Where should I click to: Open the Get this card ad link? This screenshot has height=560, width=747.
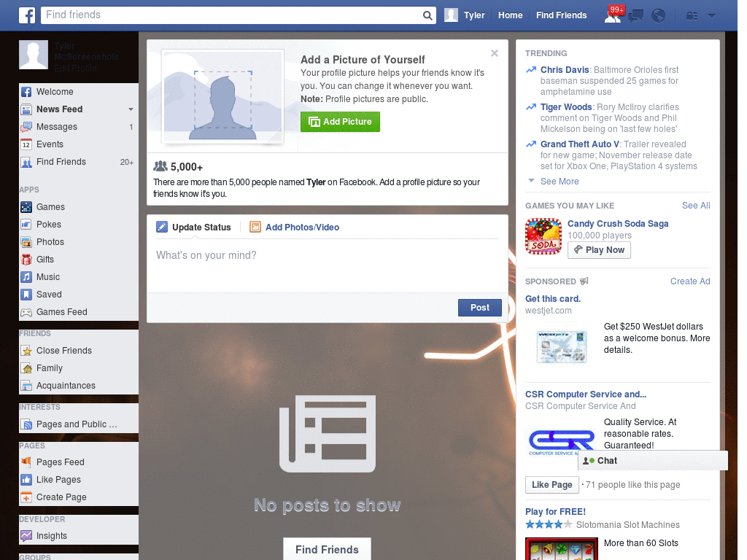click(553, 299)
